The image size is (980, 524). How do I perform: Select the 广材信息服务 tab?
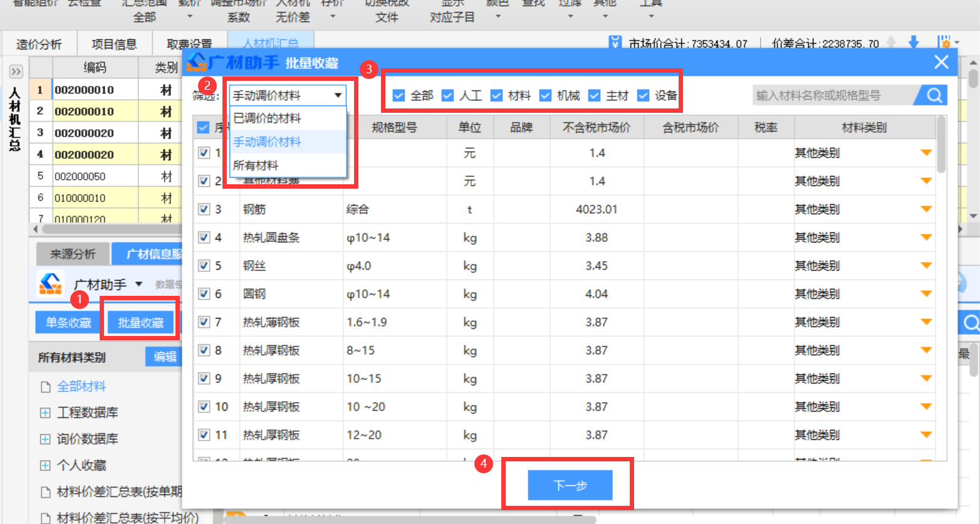[148, 254]
